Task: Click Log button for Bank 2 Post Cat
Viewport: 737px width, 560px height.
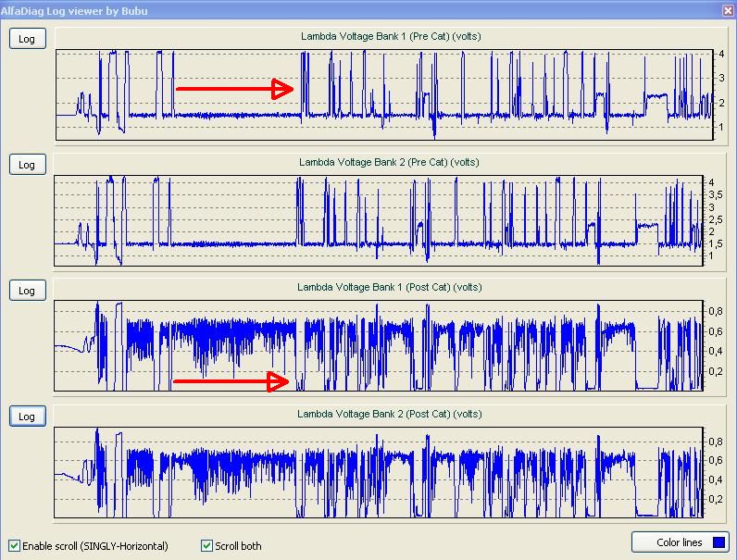Action: click(28, 417)
